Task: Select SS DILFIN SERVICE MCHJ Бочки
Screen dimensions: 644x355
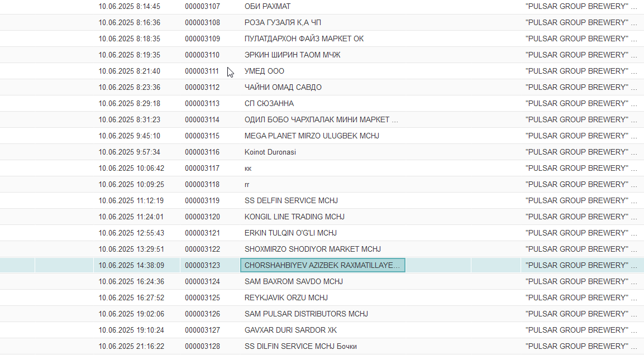Action: coord(300,347)
